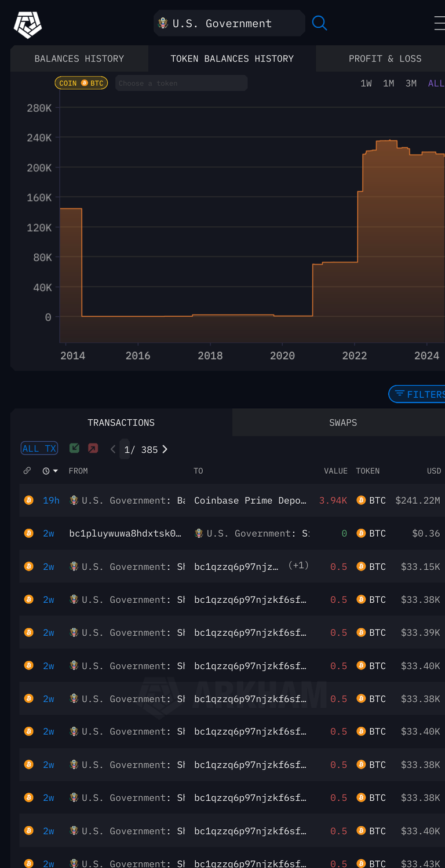Click the $0.36 USD amount
This screenshot has width=445, height=868.
point(426,533)
